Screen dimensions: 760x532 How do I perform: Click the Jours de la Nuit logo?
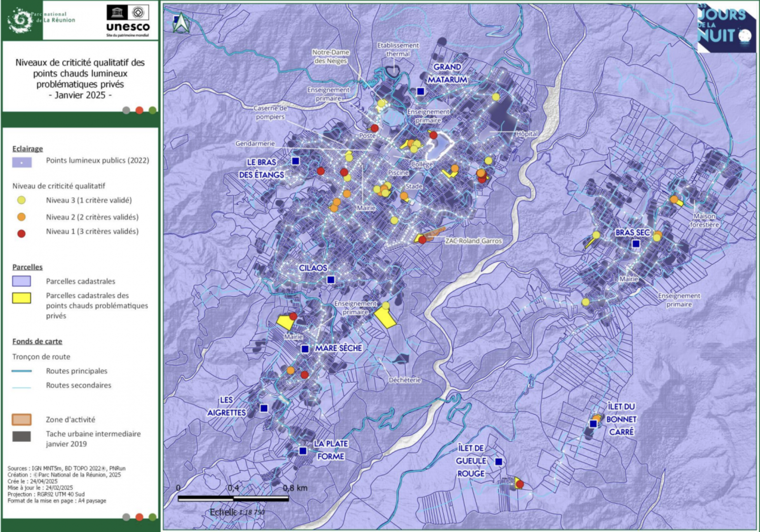click(726, 28)
